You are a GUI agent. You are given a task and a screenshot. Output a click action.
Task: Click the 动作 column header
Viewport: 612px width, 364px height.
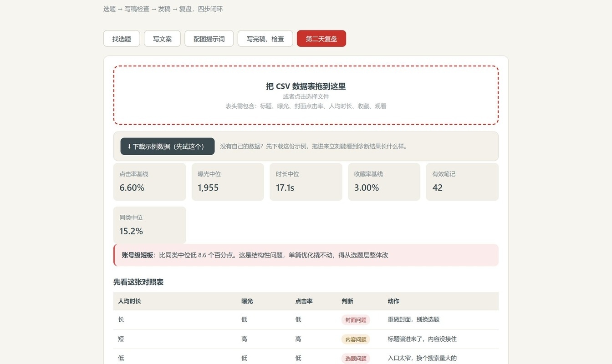[393, 301]
